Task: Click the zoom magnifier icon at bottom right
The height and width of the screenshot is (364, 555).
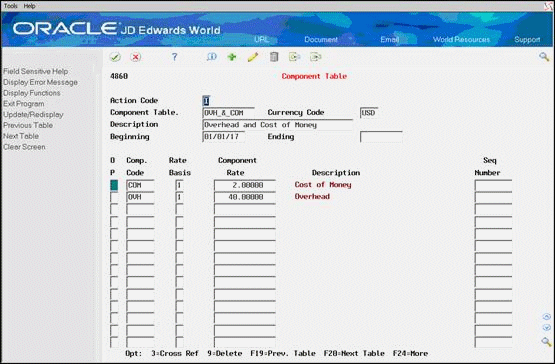Action: pyautogui.click(x=546, y=341)
